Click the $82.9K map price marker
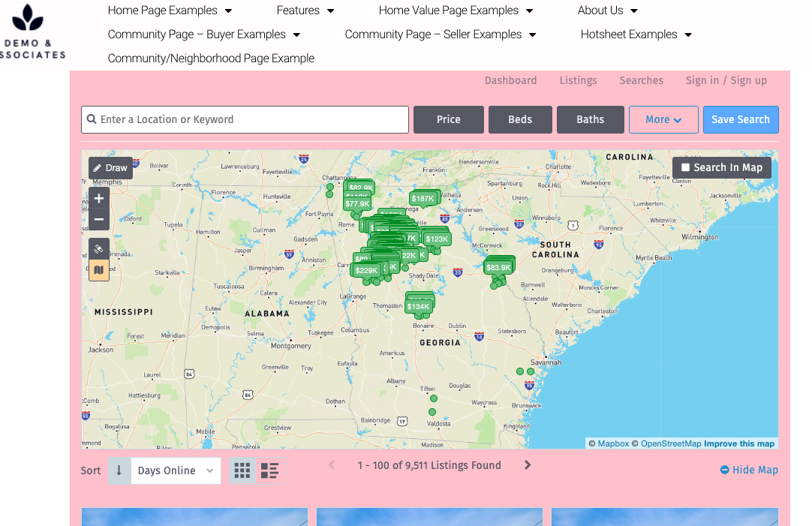The height and width of the screenshot is (526, 812). [360, 188]
